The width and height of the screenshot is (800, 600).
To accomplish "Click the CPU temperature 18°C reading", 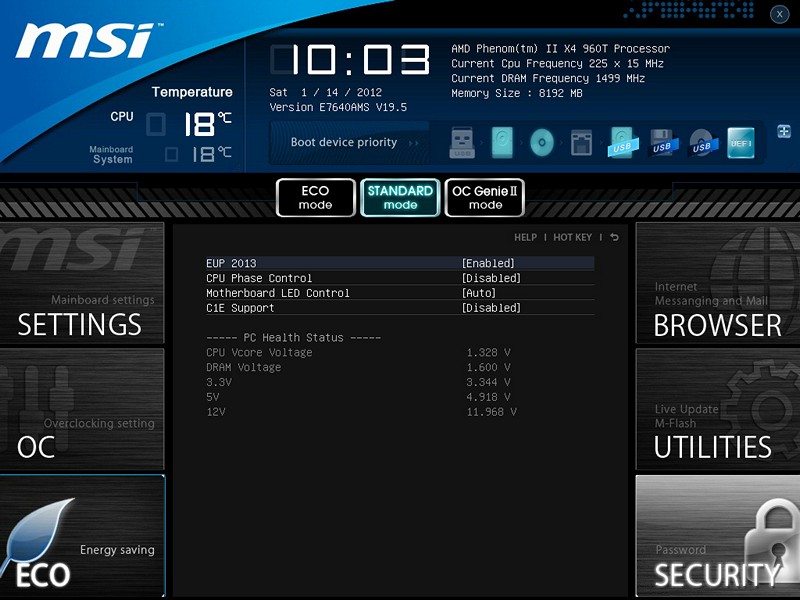I will [x=207, y=124].
